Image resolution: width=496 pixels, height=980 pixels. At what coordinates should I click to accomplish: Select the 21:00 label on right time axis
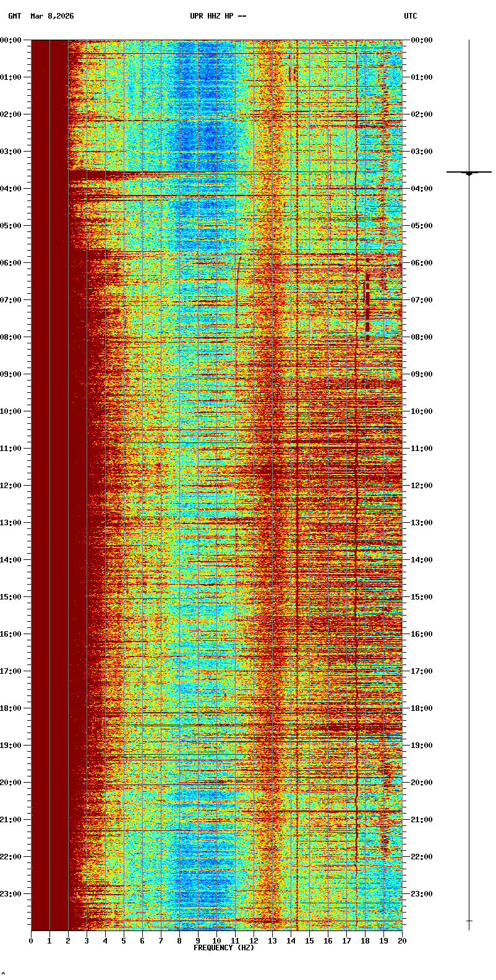coord(422,820)
